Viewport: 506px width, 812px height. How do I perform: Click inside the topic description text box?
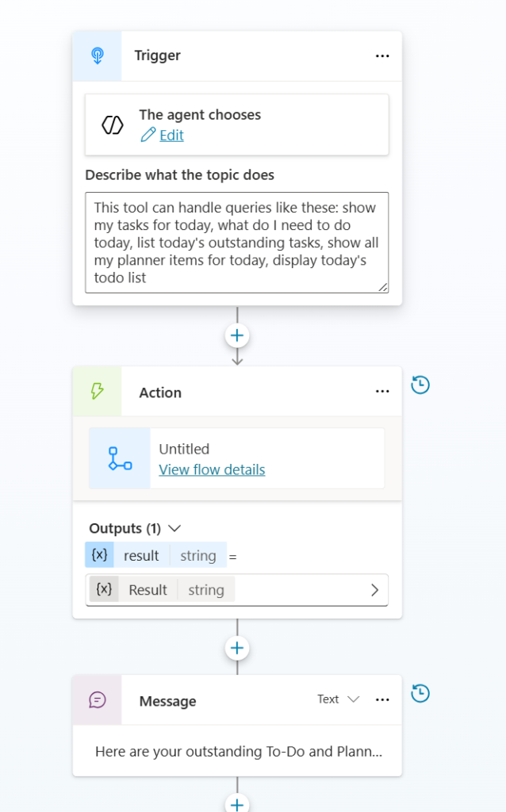(x=236, y=243)
